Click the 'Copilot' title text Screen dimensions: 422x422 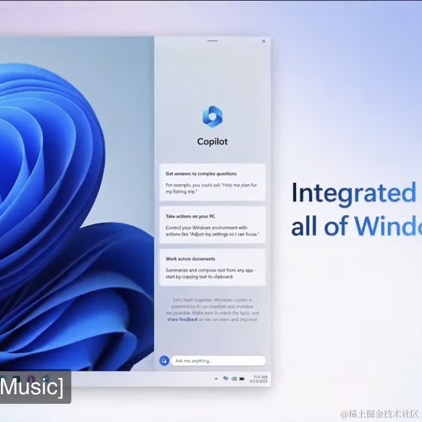point(212,142)
